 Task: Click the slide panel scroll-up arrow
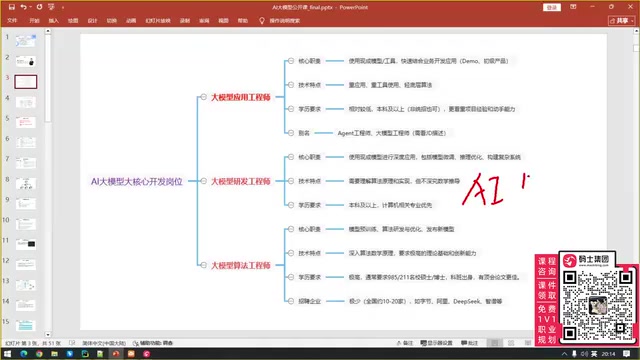tap(48, 31)
